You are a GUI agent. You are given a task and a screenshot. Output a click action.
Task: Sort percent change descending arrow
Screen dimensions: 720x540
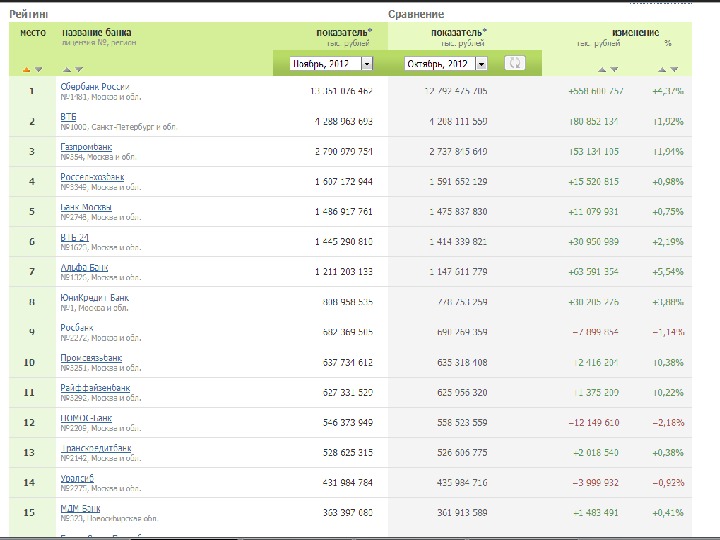pyautogui.click(x=674, y=70)
